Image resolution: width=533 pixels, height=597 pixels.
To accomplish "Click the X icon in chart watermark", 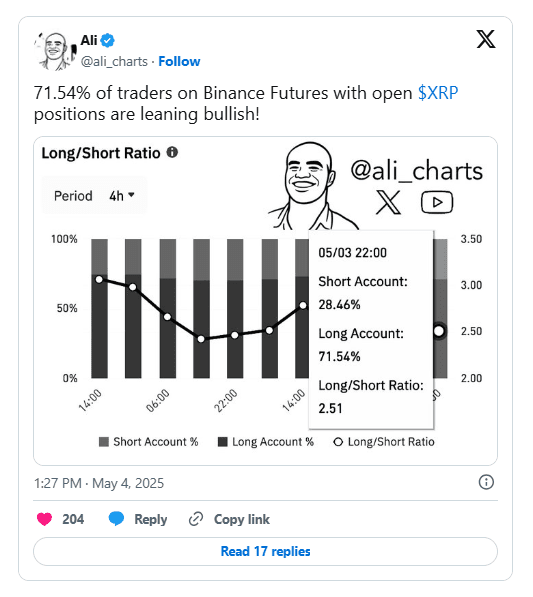I will tap(389, 203).
